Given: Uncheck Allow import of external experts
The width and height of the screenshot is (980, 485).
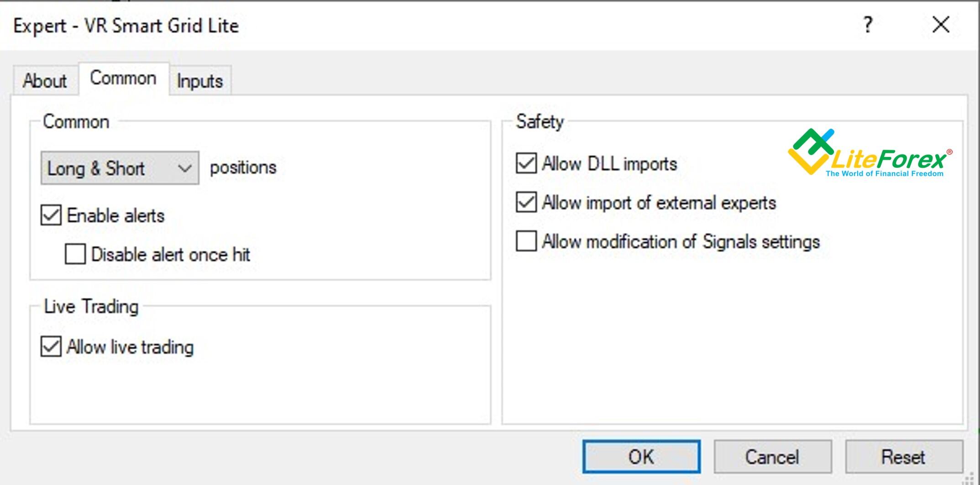Looking at the screenshot, I should point(526,202).
